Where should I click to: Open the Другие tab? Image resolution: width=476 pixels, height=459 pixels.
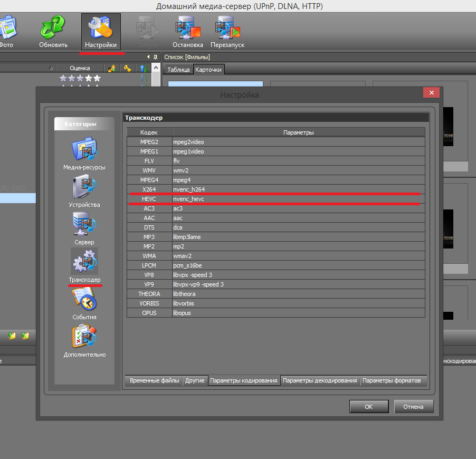point(195,380)
